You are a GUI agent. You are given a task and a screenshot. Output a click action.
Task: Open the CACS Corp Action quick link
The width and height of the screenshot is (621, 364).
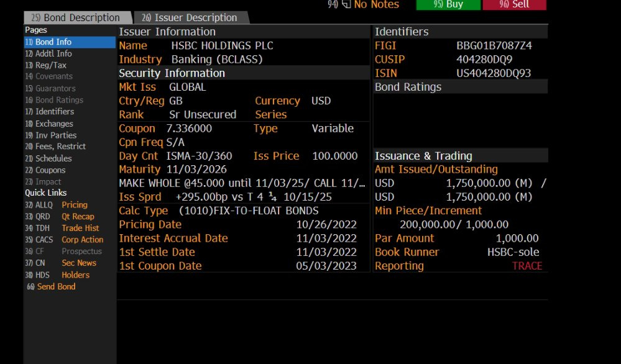pyautogui.click(x=64, y=240)
